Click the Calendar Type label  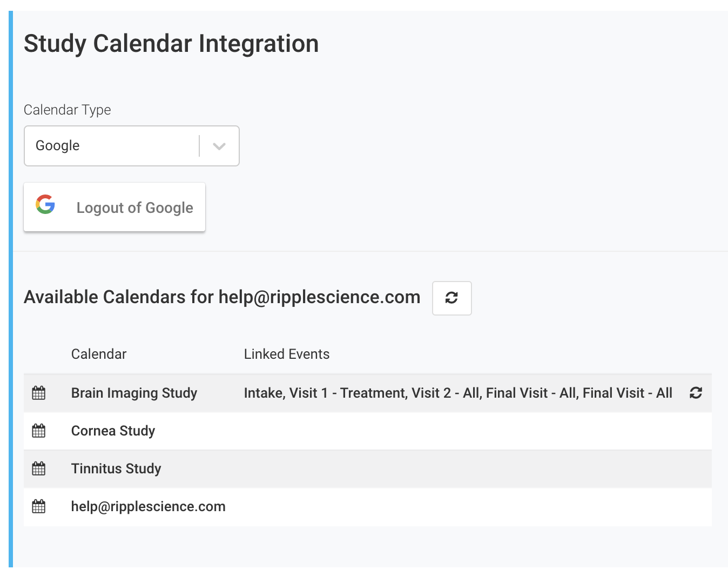(x=68, y=110)
